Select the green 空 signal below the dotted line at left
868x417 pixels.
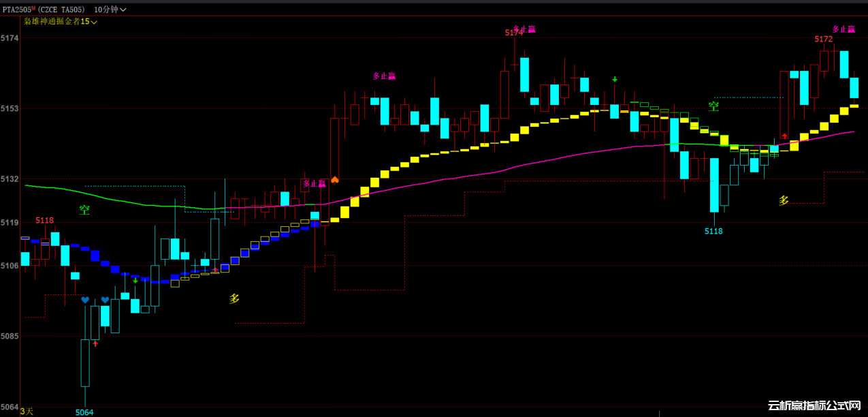click(84, 210)
